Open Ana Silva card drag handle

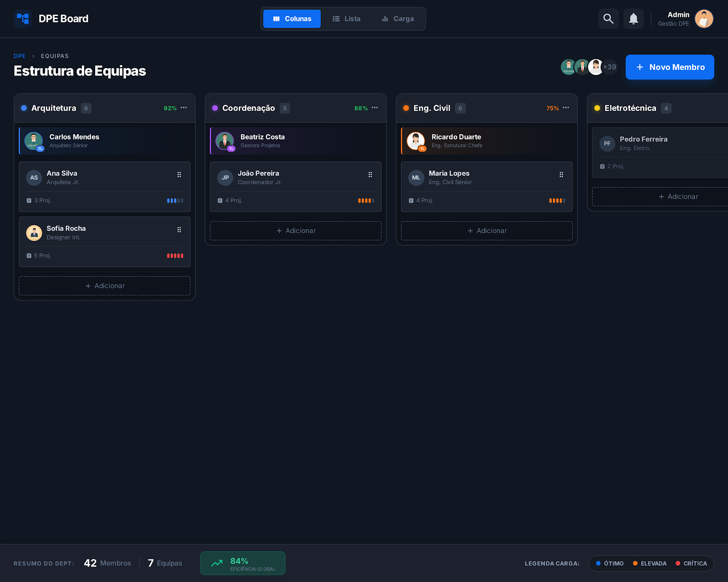pos(179,175)
